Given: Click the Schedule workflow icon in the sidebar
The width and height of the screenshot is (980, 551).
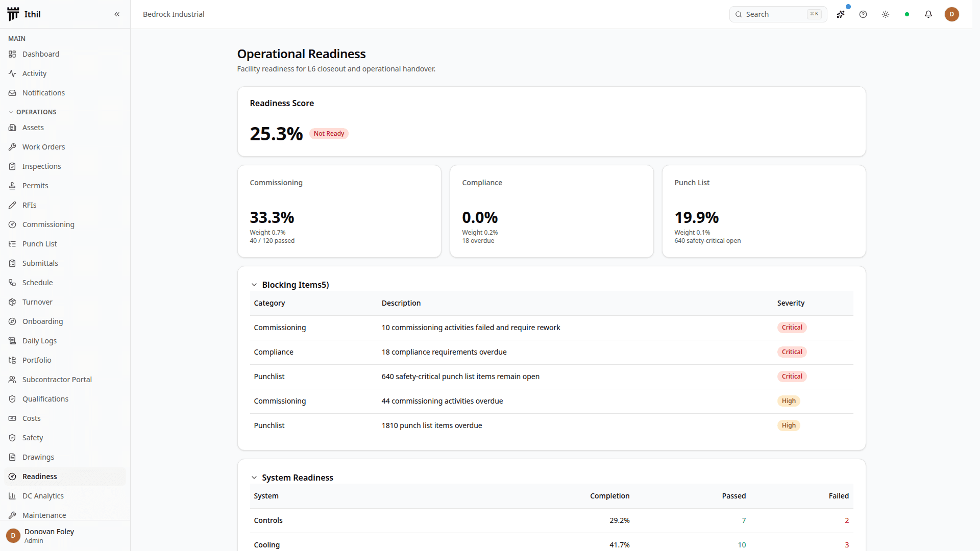Looking at the screenshot, I should 12,283.
